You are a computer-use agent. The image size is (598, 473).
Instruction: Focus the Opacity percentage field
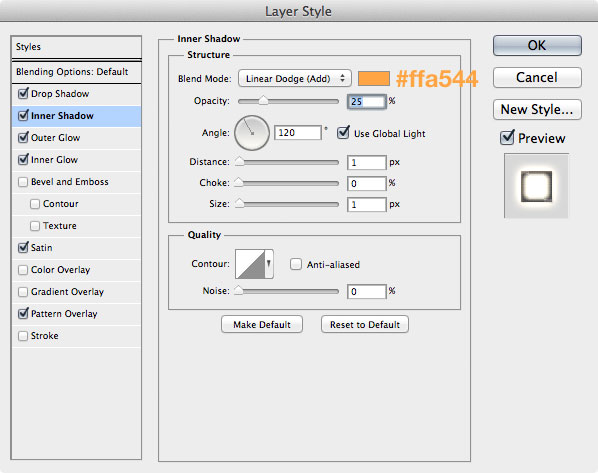tap(367, 101)
